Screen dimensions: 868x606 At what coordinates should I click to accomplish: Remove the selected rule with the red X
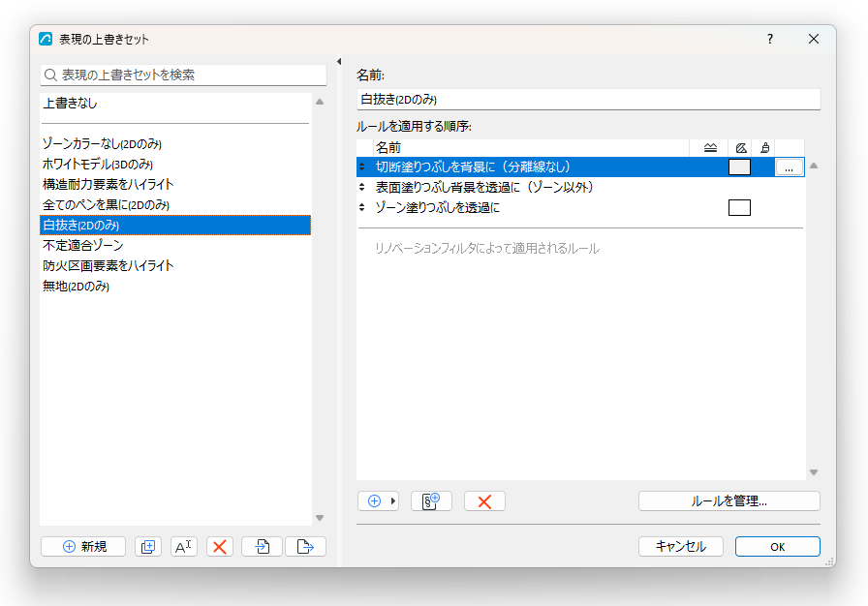pos(484,500)
